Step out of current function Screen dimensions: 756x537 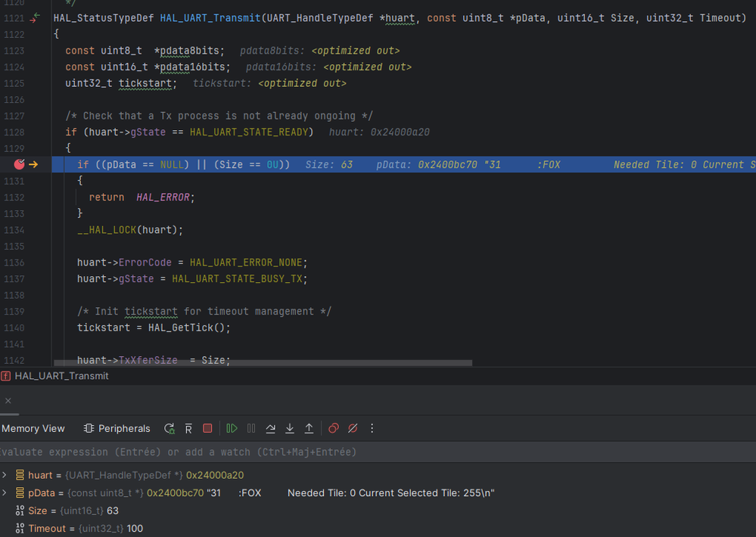click(309, 428)
